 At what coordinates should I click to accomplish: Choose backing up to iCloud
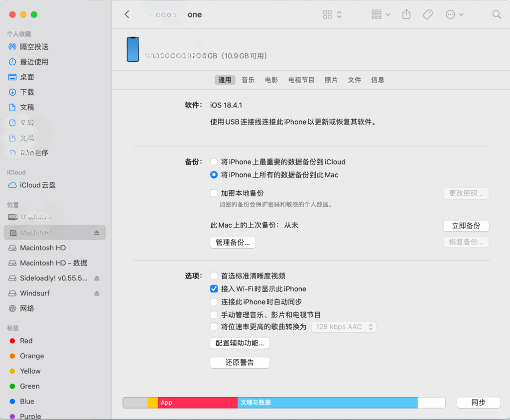(214, 162)
